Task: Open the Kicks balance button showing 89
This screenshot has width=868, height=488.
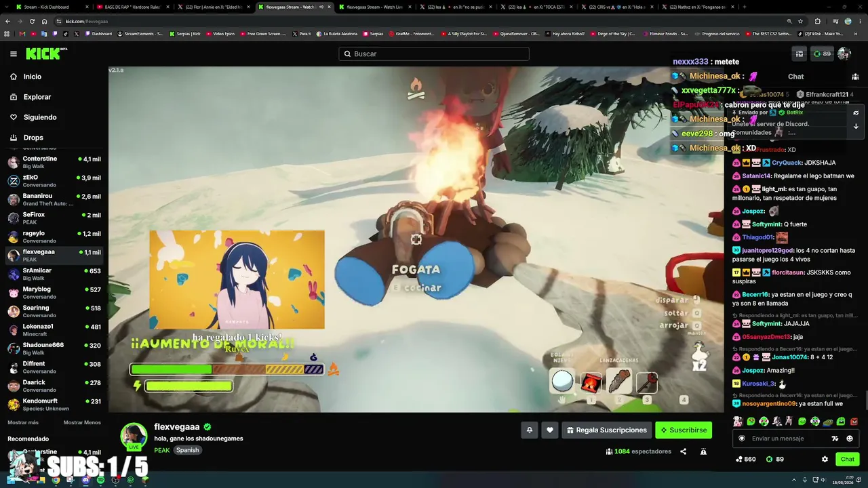Action: coord(822,54)
